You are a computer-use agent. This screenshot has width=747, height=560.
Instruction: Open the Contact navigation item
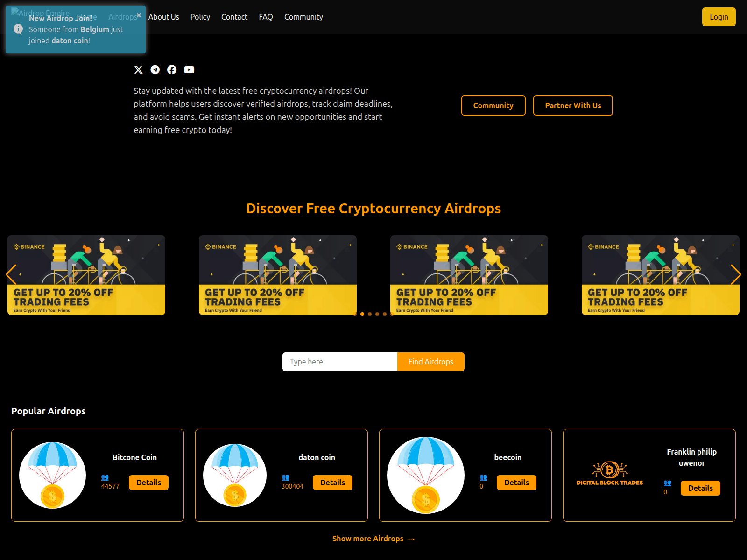234,17
